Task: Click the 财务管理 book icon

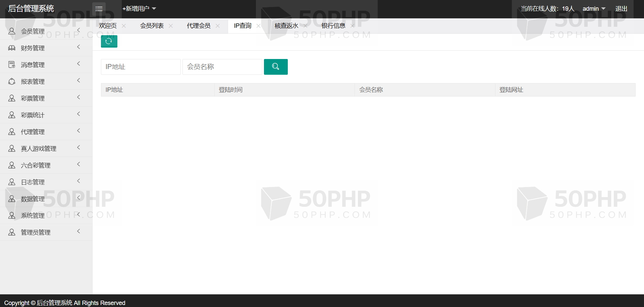Action: click(x=12, y=48)
